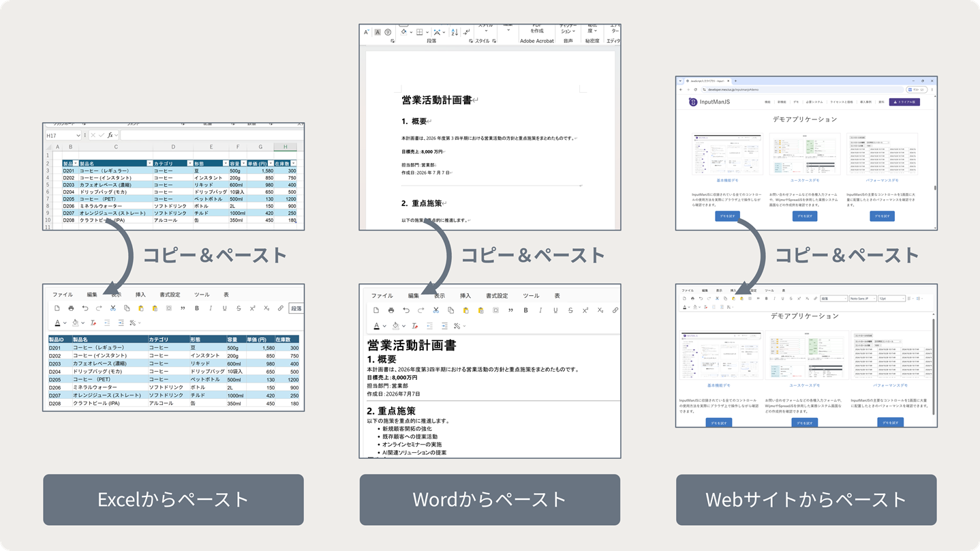Paste clipboard icon in Excel-paste editor
This screenshot has width=980, height=551.
[141, 308]
